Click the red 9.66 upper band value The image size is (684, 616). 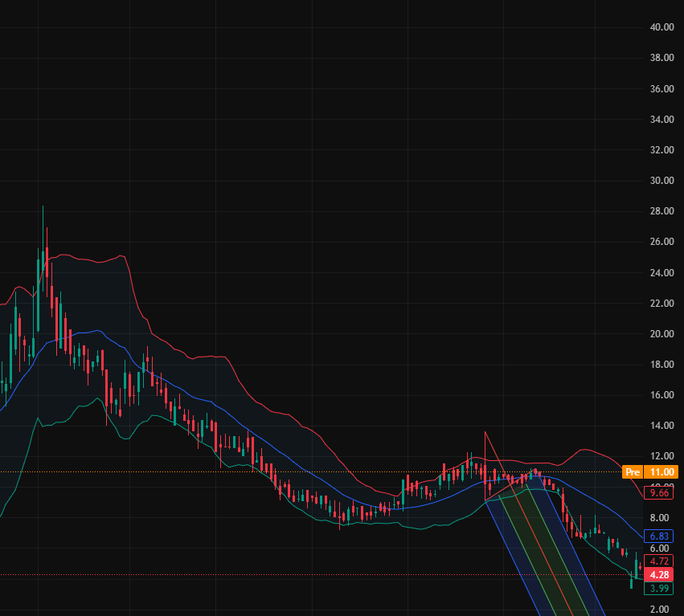[659, 493]
